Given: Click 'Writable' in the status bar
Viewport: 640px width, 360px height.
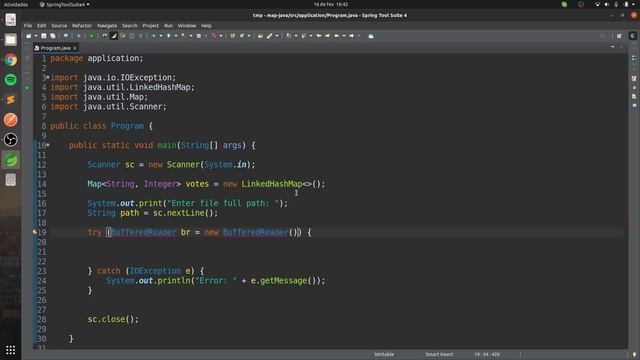Looking at the screenshot, I should 384,354.
